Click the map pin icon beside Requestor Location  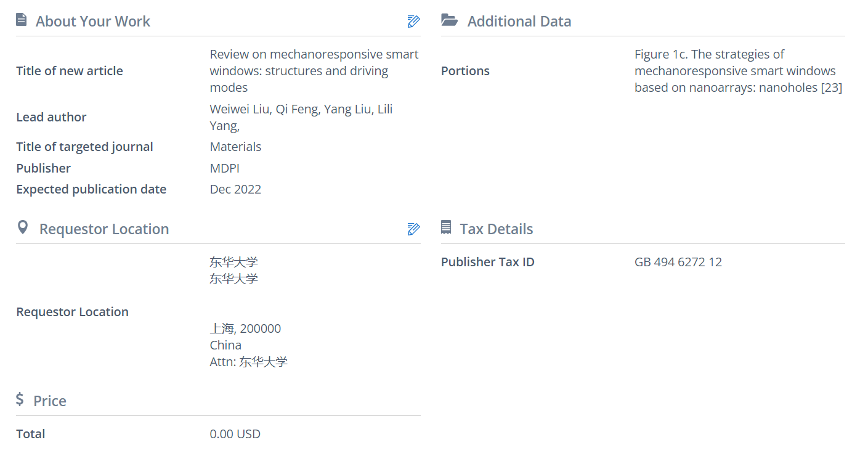[23, 228]
